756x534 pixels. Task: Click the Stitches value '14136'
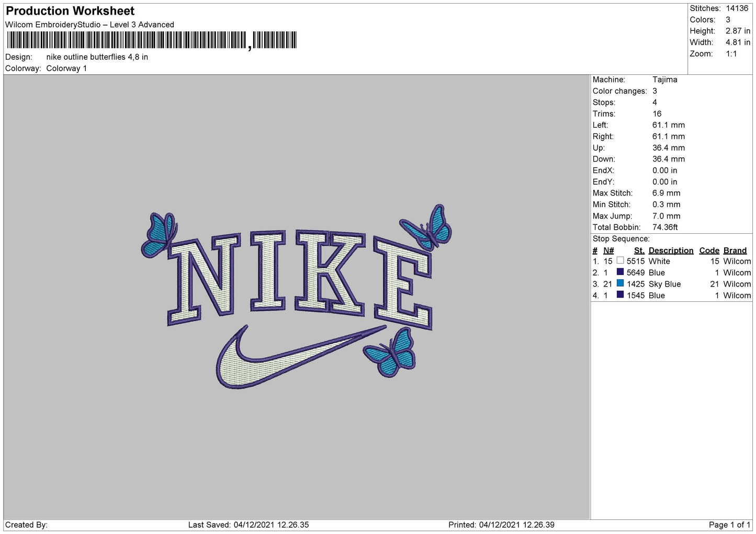[737, 8]
